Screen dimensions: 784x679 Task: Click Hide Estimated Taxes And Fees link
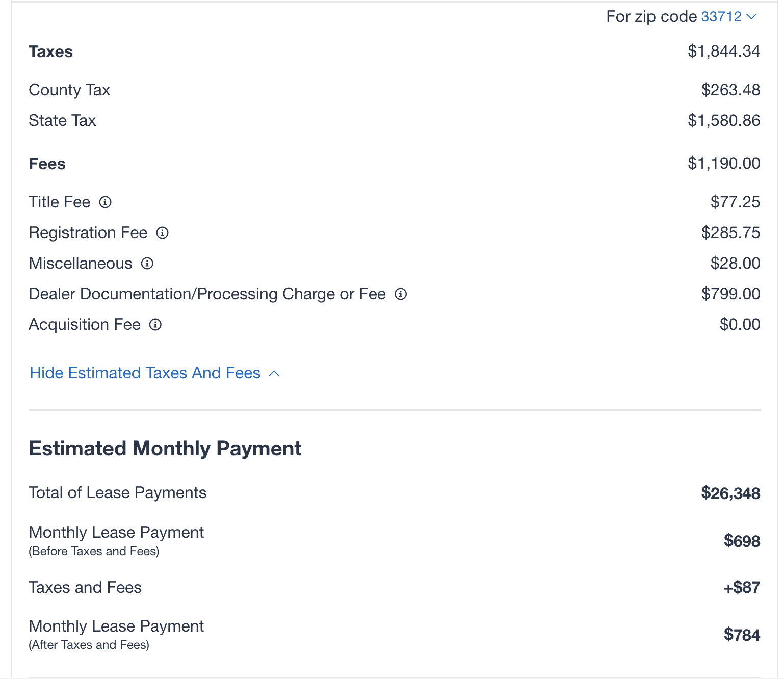[145, 373]
